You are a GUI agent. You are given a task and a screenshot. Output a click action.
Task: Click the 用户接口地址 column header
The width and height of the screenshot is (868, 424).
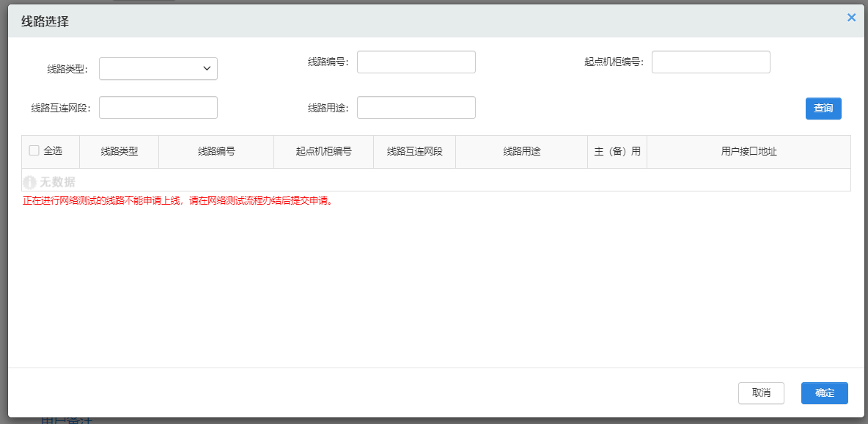click(749, 151)
